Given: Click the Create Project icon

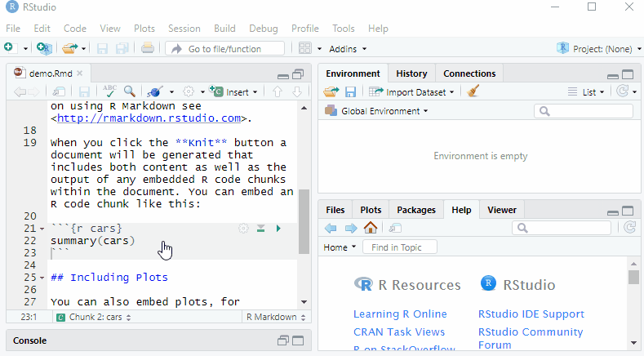Looking at the screenshot, I should tap(44, 48).
